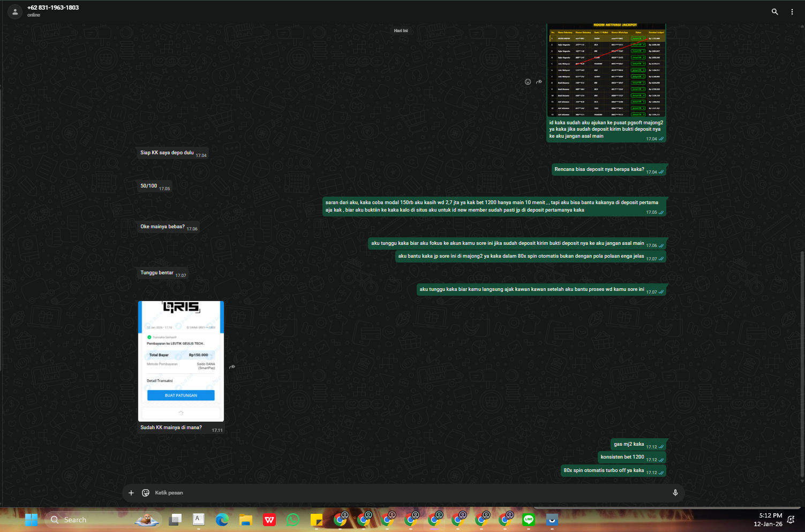The image size is (805, 532).
Task: Open the attach plus menu
Action: pyautogui.click(x=131, y=493)
